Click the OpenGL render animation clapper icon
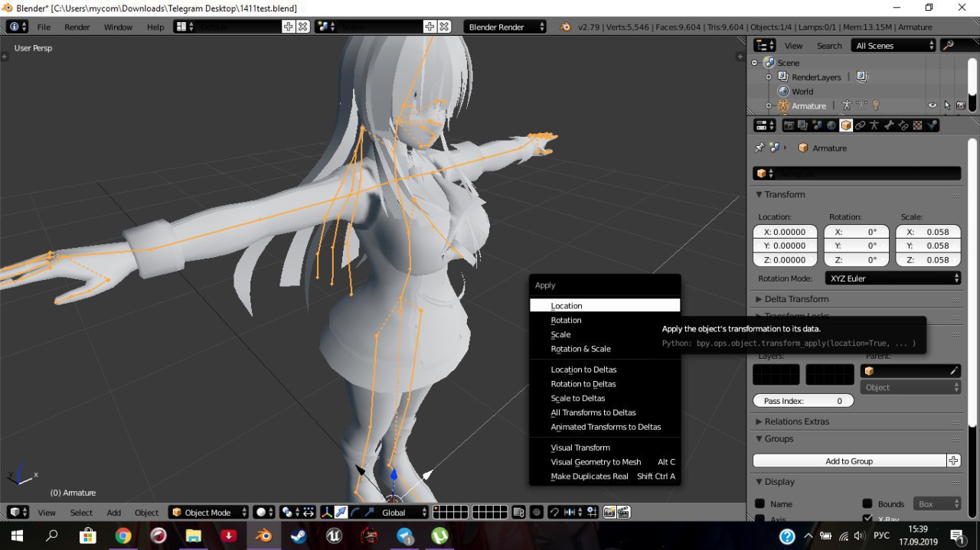980x550 pixels. click(x=624, y=512)
